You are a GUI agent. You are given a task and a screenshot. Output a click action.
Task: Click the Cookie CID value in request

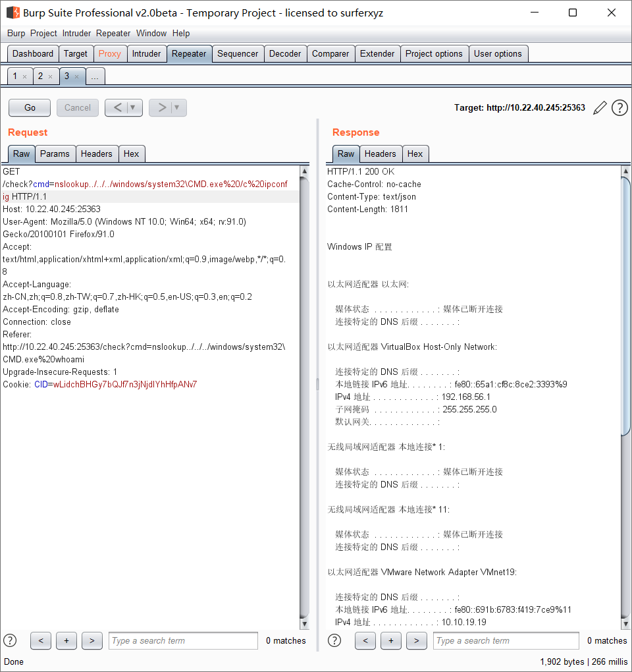coord(125,385)
